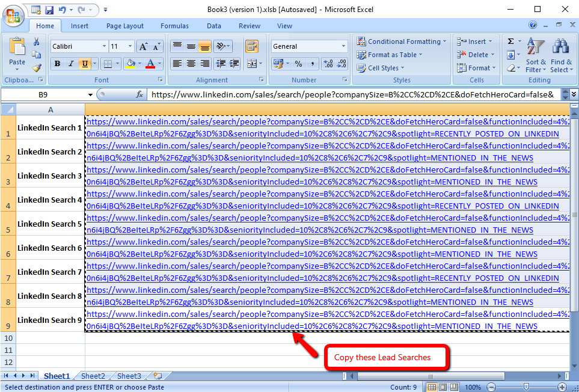Toggle Bold formatting
The height and width of the screenshot is (392, 579).
[57, 64]
